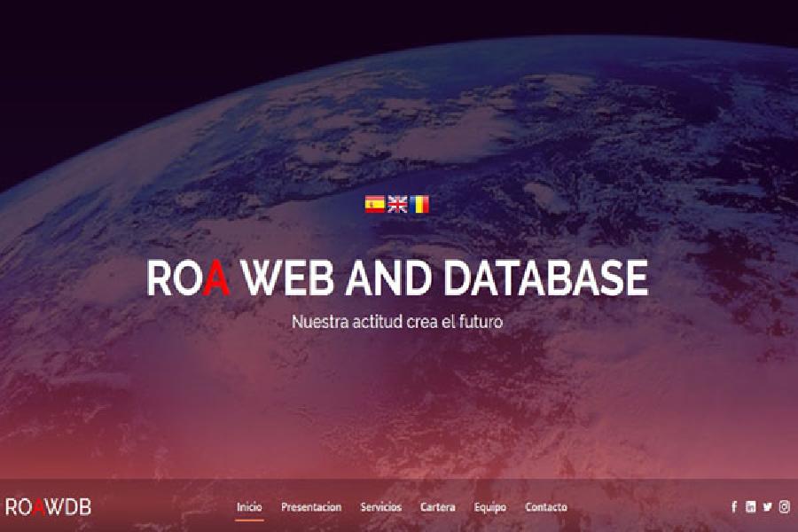Click the ROA WEB AND DATABASE heading

397,278
